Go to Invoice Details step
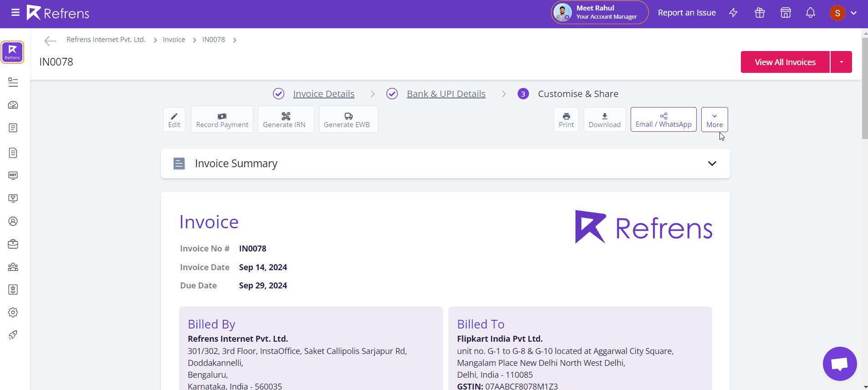The width and height of the screenshot is (868, 390). pos(324,94)
